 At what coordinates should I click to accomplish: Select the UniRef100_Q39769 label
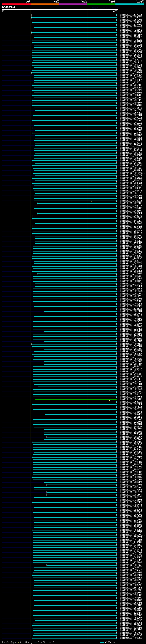(131, 72)
